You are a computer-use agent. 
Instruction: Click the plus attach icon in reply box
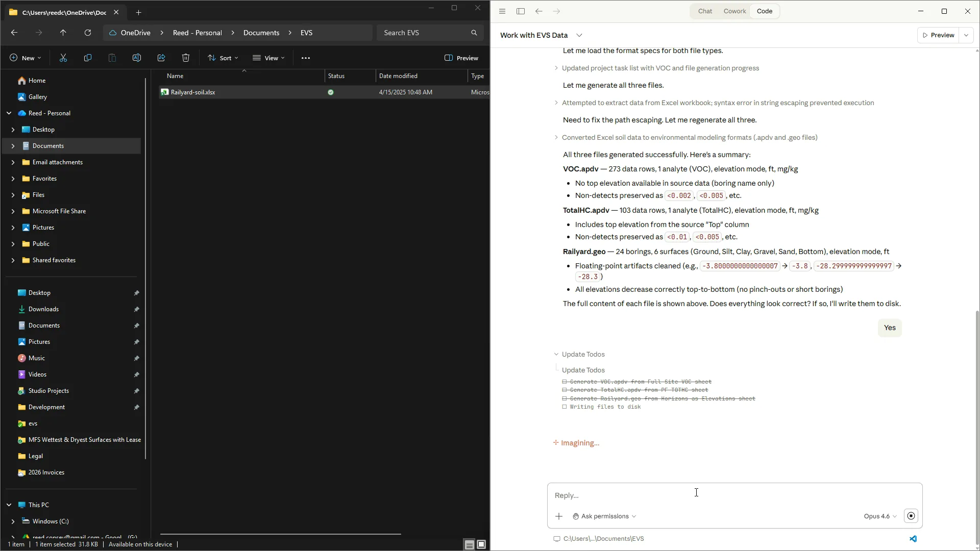point(559,516)
